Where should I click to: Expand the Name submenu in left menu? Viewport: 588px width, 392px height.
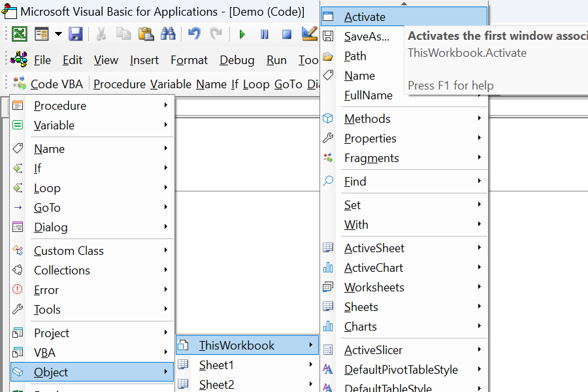(x=92, y=149)
